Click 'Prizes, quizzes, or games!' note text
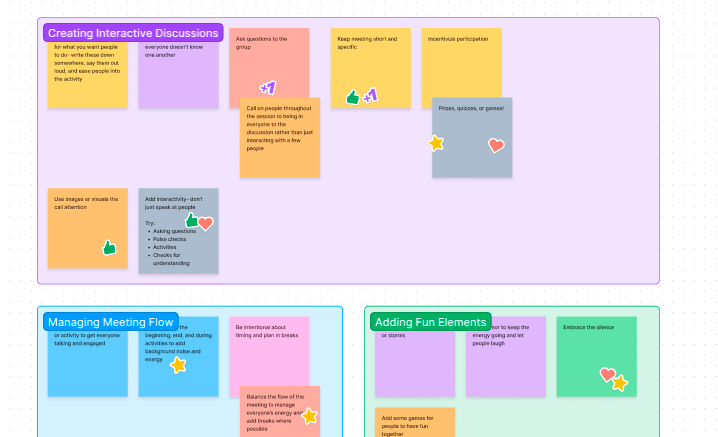The image size is (718, 437). pos(471,109)
